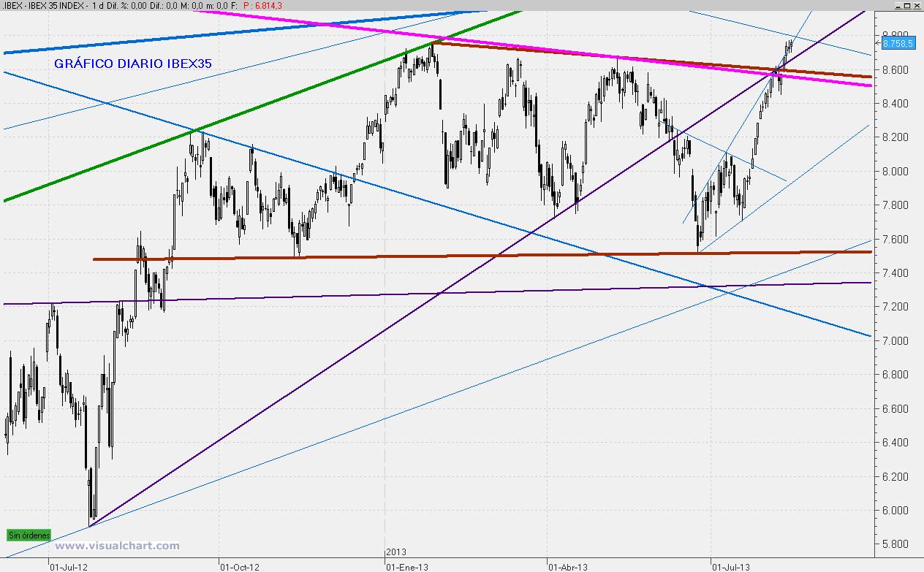924x572 pixels.
Task: Click the www.visualchart.com watermark link
Action: point(117,546)
